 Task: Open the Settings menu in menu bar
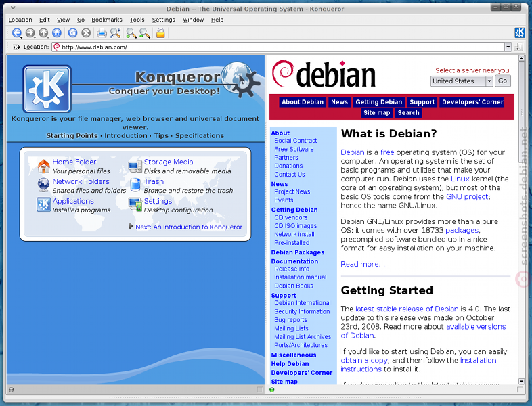click(x=164, y=20)
